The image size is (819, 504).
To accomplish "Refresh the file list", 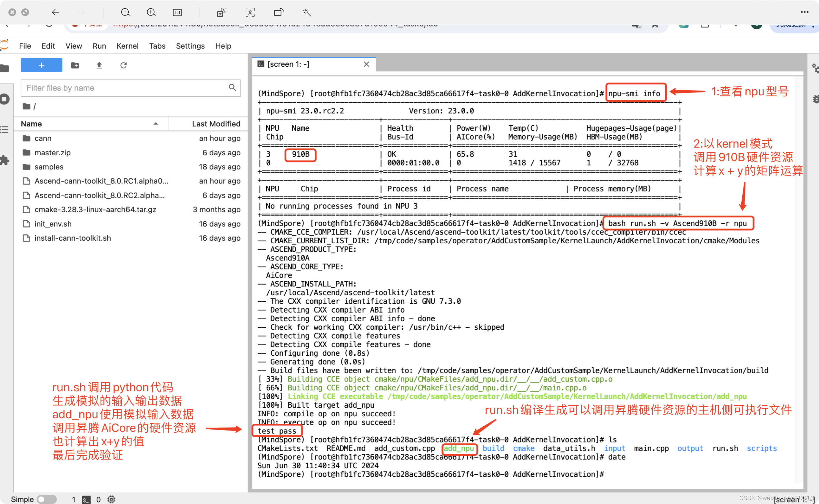I will [x=123, y=65].
